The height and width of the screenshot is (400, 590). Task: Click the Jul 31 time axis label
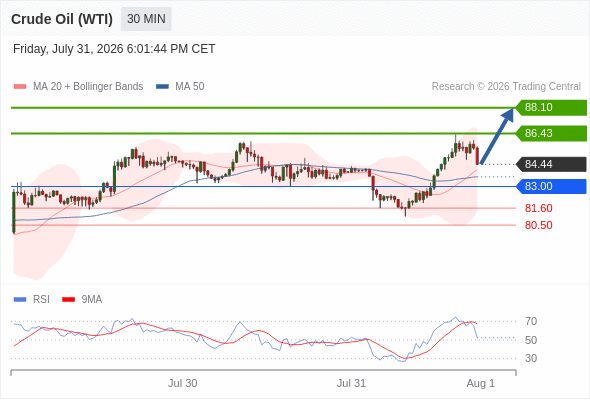click(351, 383)
